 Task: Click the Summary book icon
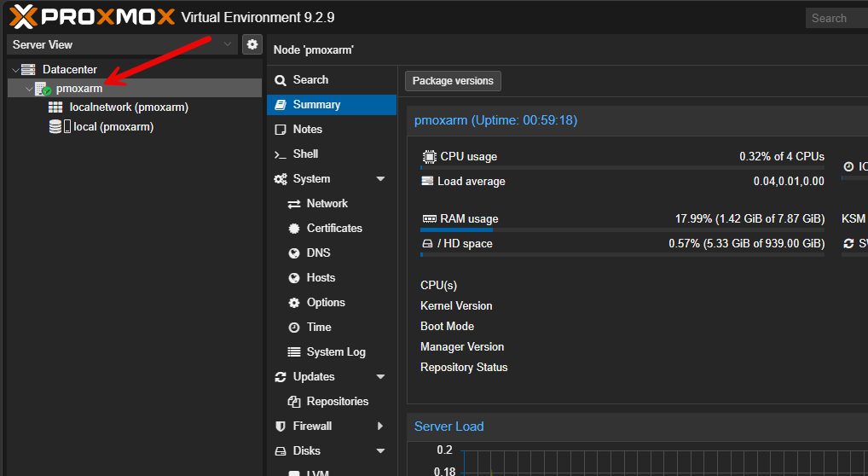click(281, 105)
